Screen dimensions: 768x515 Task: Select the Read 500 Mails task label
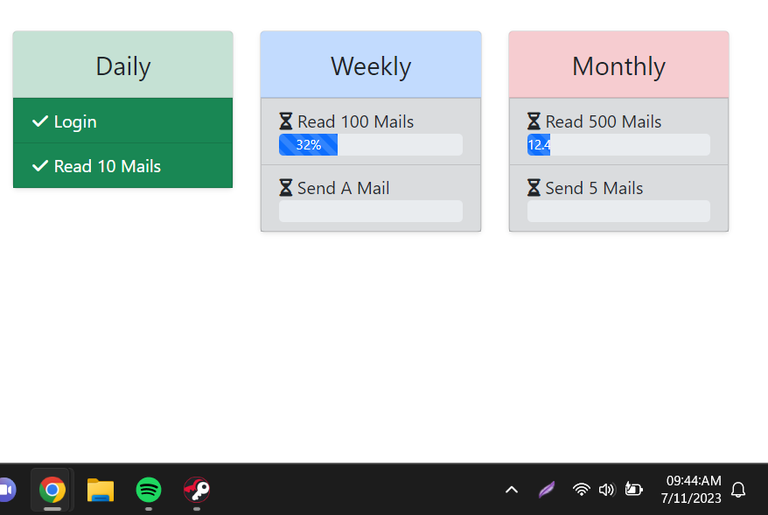(603, 122)
